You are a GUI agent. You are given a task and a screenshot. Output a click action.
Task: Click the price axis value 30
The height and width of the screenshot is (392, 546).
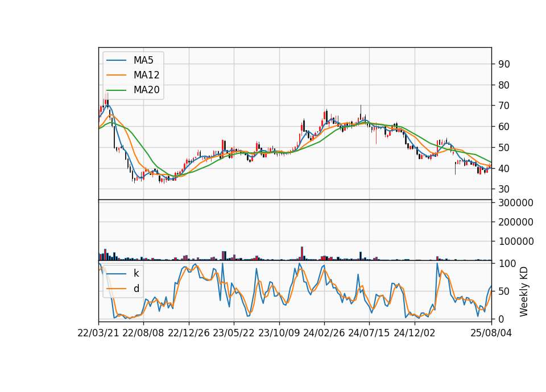point(504,189)
